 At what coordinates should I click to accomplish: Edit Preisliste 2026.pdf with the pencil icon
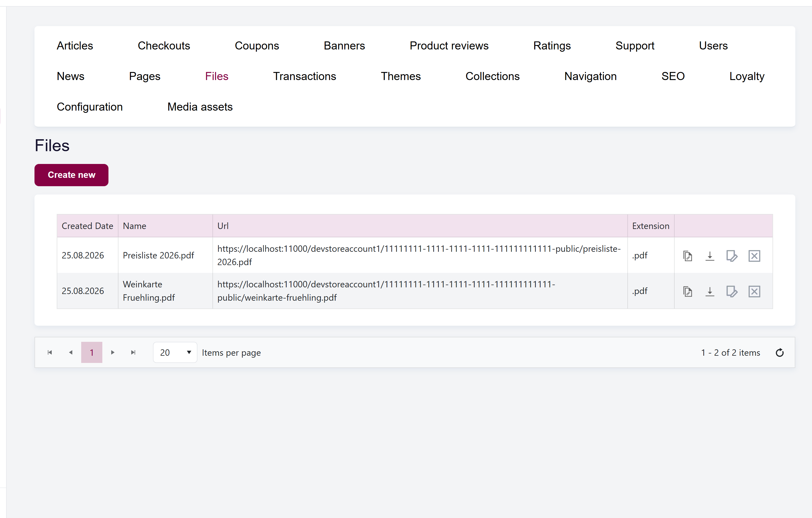pos(732,256)
